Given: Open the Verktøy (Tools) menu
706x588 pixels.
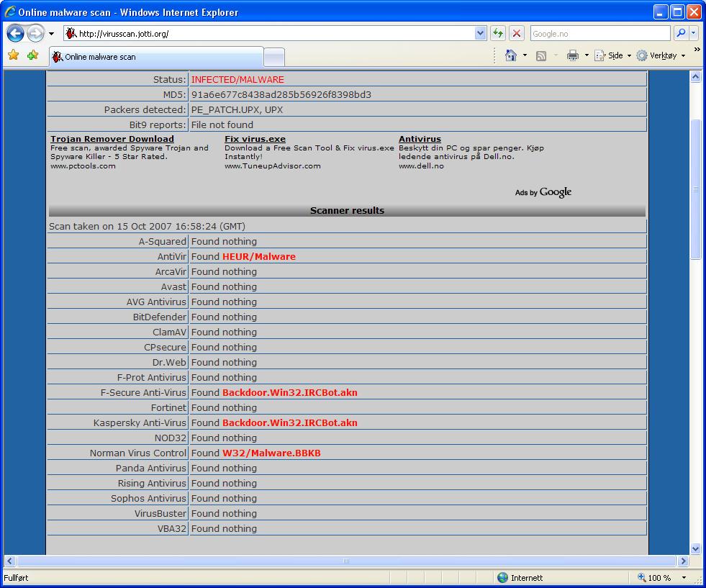Looking at the screenshot, I should coord(661,55).
